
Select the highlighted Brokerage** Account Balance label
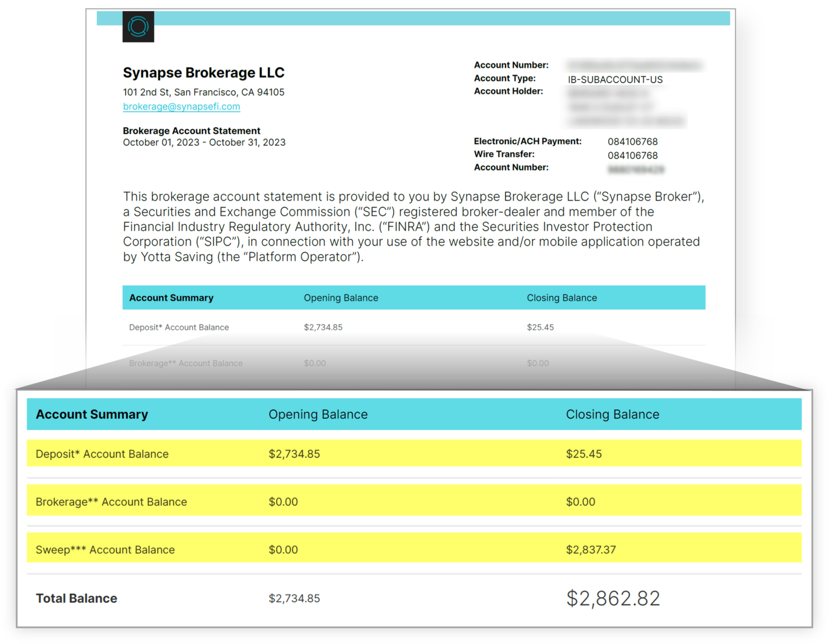[x=111, y=502]
